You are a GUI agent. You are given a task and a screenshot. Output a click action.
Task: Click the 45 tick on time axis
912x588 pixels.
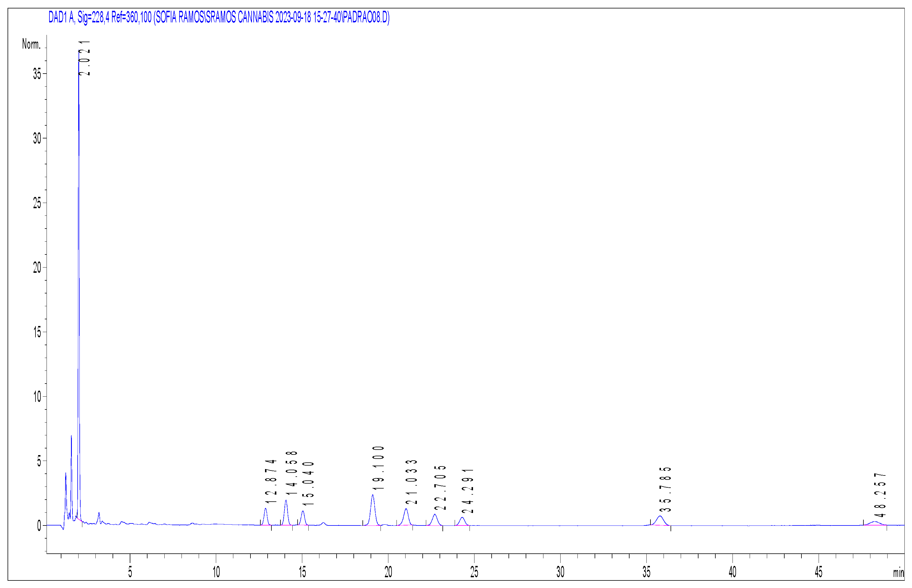click(x=818, y=572)
